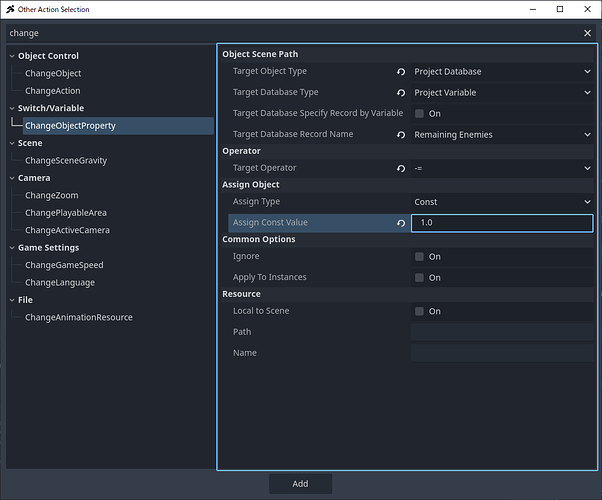Open the Assign Type dropdown

pyautogui.click(x=502, y=202)
